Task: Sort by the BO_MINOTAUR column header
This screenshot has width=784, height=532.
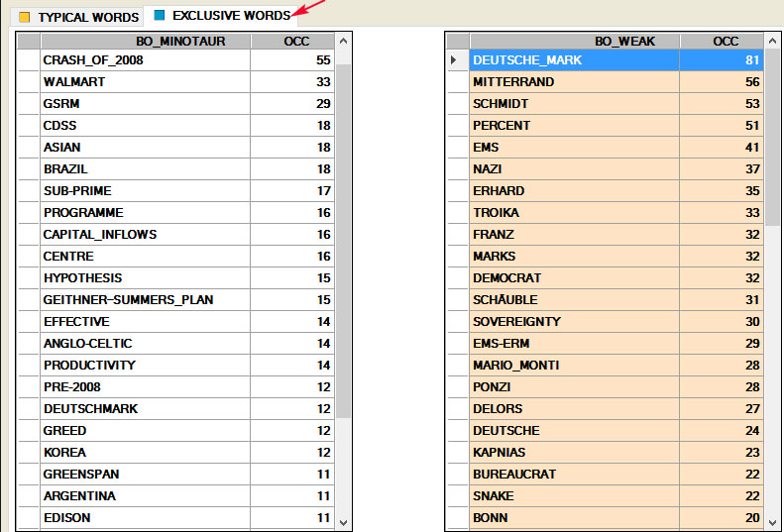Action: (146, 41)
